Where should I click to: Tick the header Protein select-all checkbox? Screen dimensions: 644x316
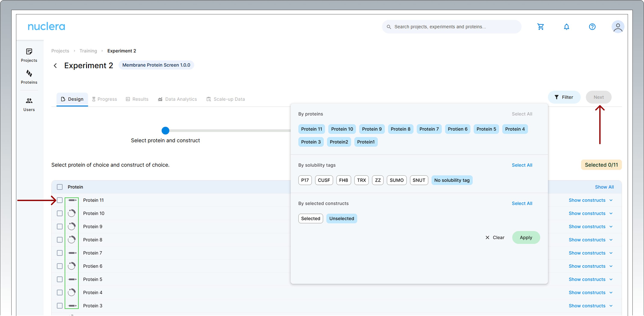tap(60, 187)
